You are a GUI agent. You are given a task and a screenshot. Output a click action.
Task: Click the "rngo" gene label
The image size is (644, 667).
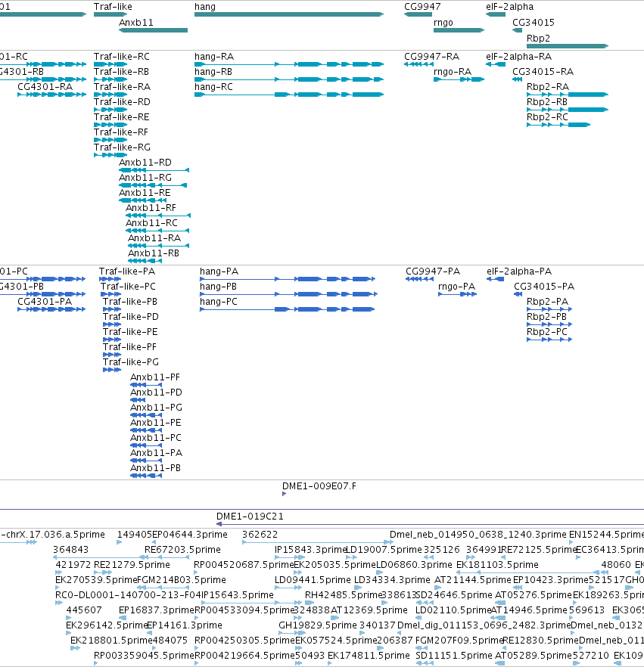443,23
